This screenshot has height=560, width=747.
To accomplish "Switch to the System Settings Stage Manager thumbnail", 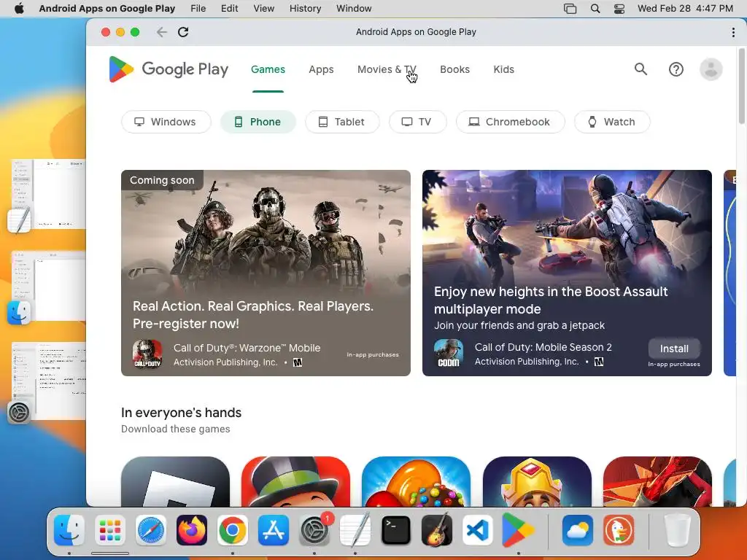I will (x=49, y=381).
